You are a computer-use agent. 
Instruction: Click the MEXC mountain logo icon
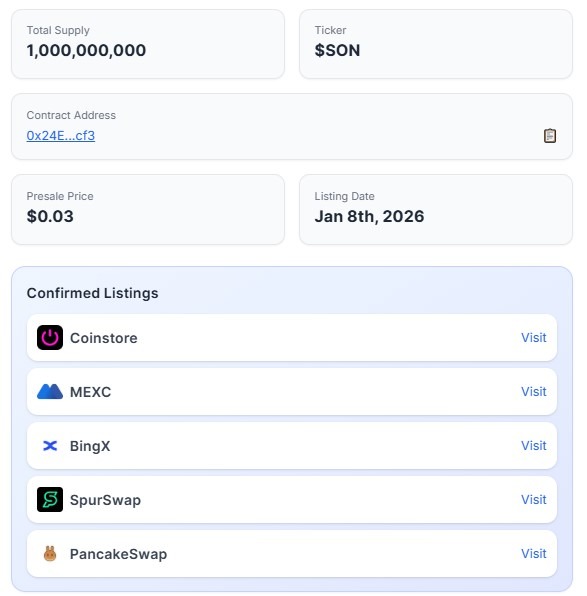click(50, 392)
